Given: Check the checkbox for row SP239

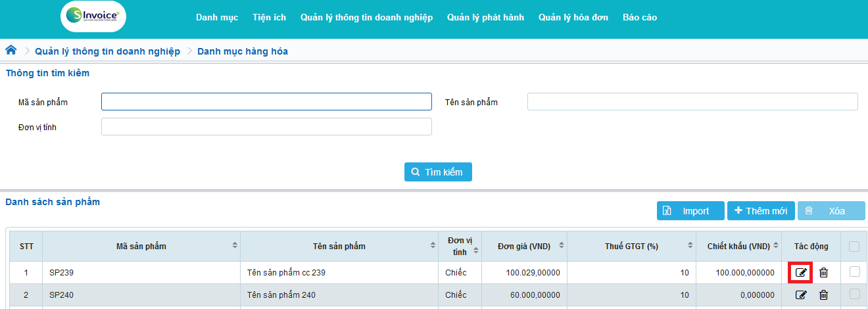Looking at the screenshot, I should (854, 271).
